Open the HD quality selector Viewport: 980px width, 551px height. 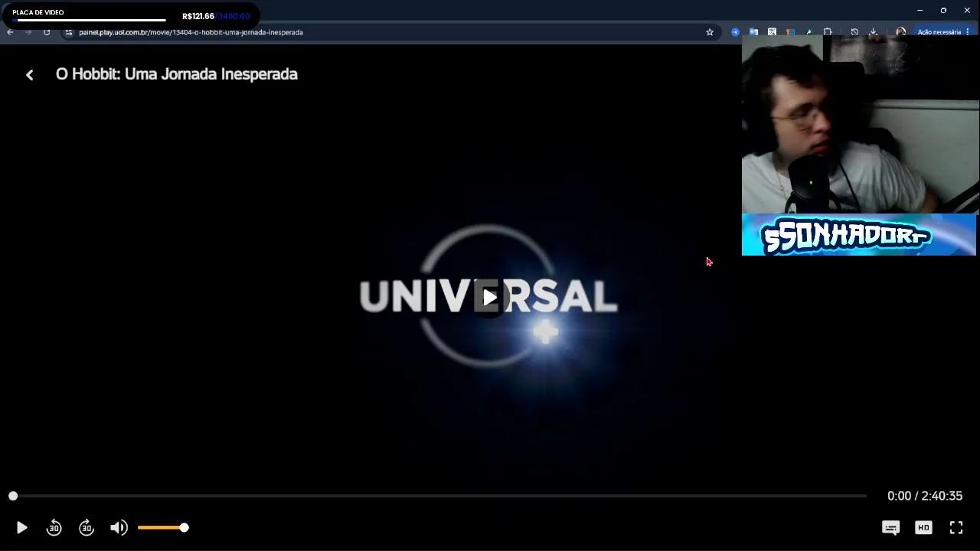[923, 527]
